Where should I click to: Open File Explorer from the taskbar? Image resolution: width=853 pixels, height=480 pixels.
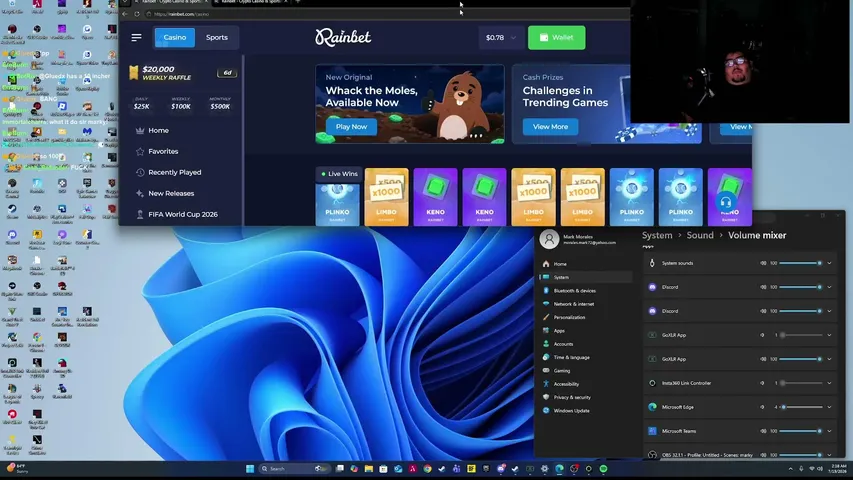coord(368,469)
